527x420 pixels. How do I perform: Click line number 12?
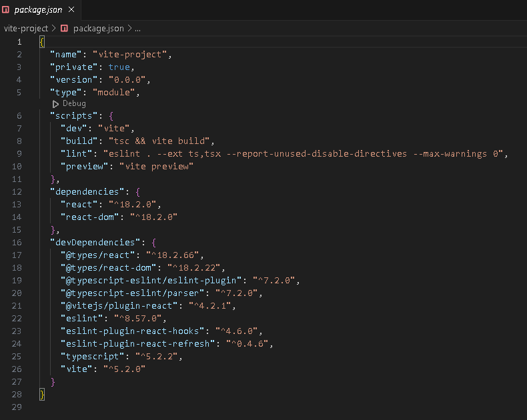(17, 192)
